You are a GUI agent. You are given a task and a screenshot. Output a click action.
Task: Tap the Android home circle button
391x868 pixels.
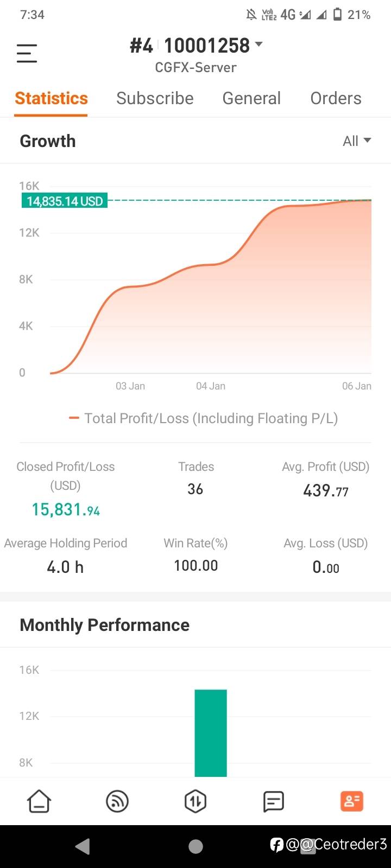(x=195, y=846)
